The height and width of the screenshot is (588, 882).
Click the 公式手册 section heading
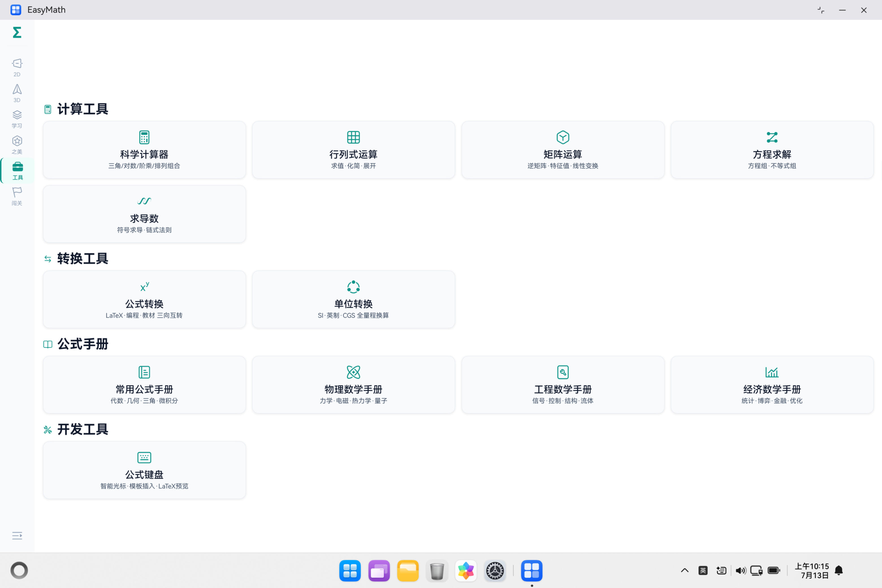click(x=83, y=344)
